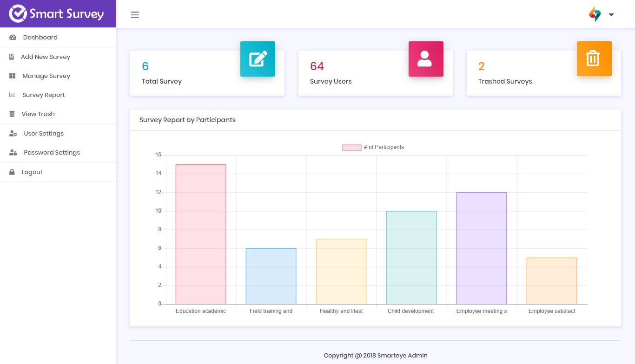Open User Settings in the sidebar

[58, 133]
